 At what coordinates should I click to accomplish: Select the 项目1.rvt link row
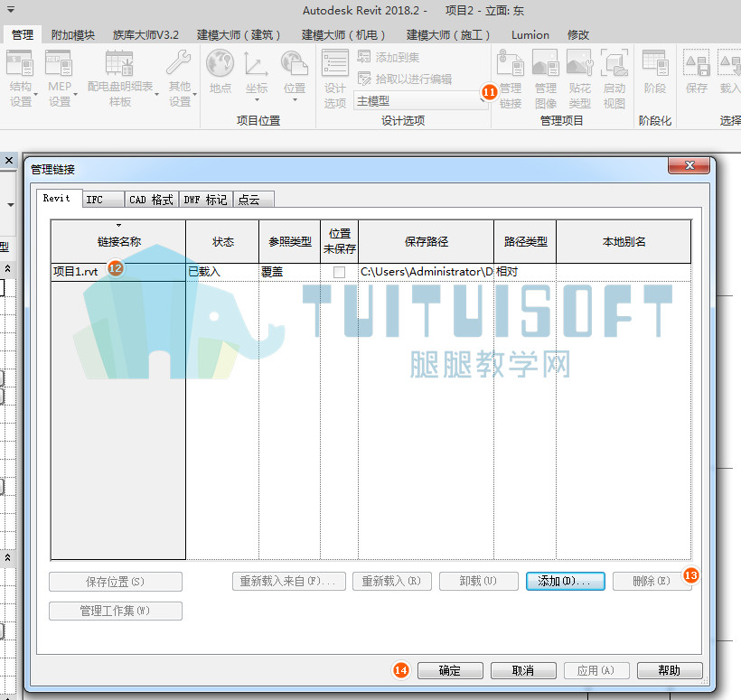click(x=370, y=272)
